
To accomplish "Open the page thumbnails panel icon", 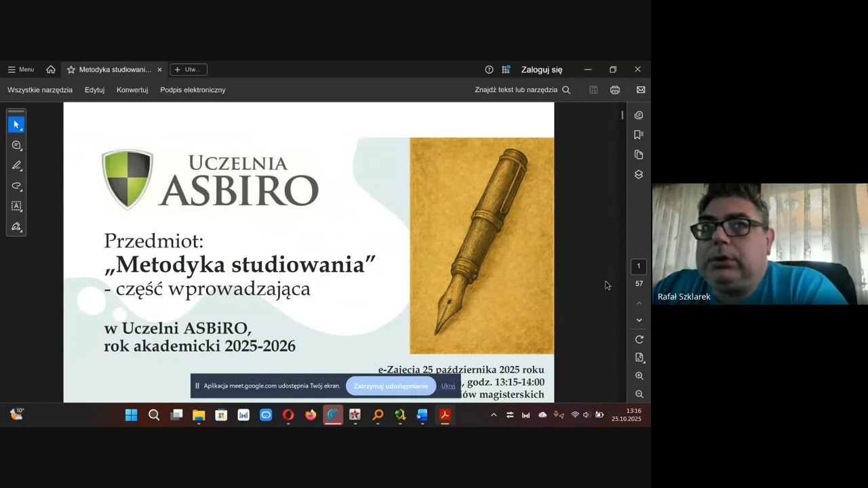I will coord(638,155).
